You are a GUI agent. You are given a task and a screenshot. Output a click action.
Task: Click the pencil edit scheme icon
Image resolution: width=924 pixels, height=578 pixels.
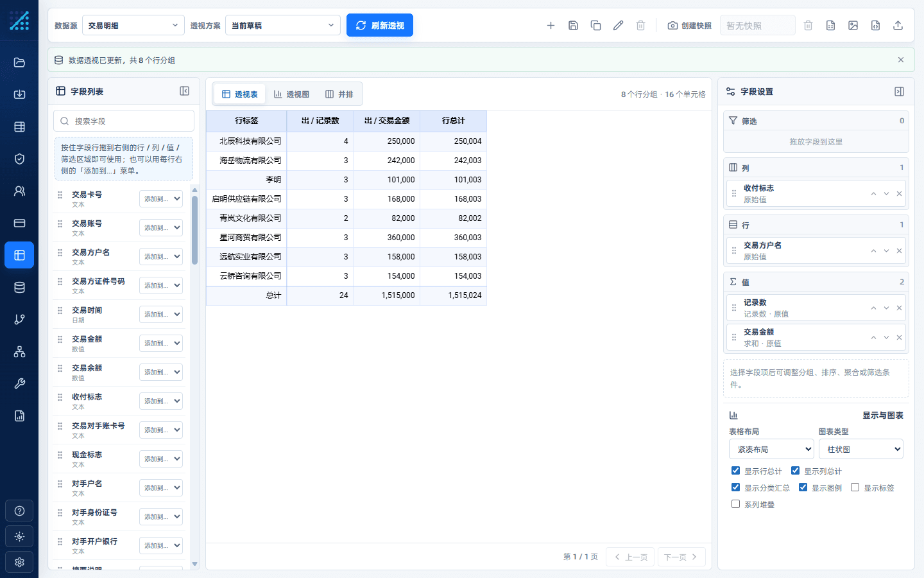point(618,26)
